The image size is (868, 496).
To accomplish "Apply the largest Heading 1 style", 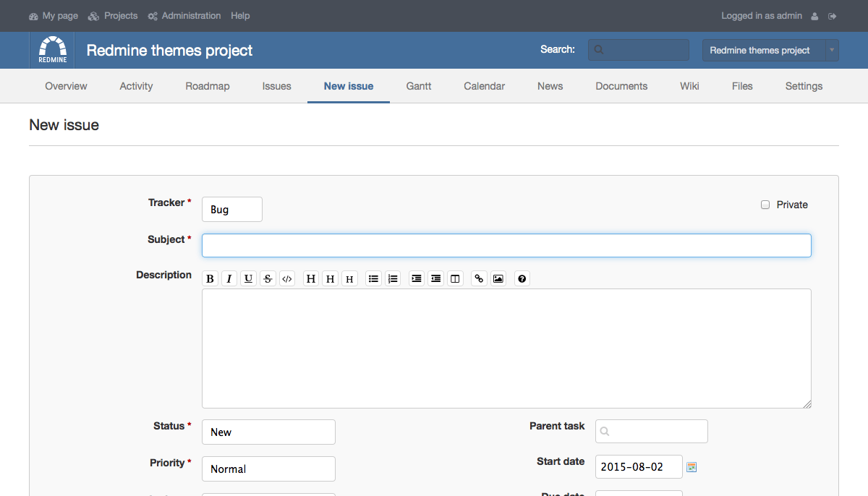I will pos(311,278).
